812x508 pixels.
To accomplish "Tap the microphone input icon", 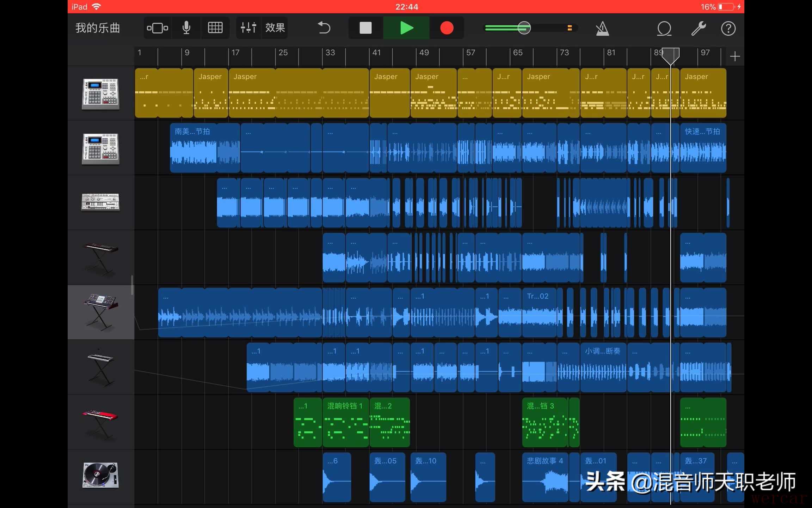I will click(x=186, y=28).
